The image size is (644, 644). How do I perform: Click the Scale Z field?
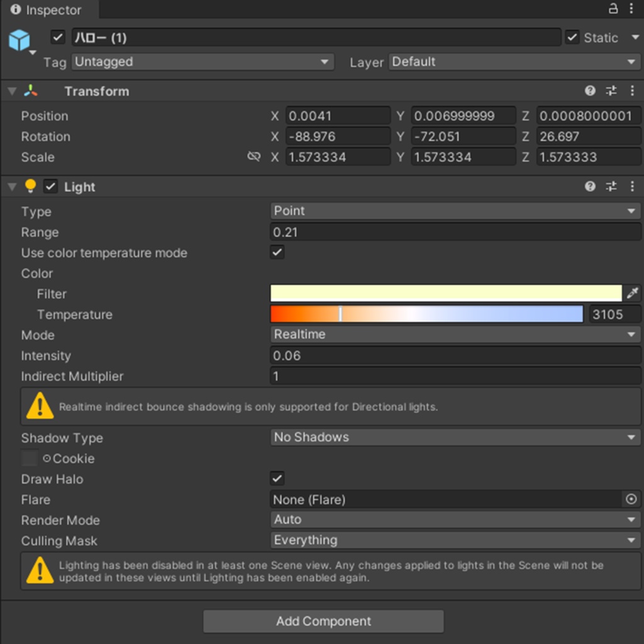[x=589, y=157]
